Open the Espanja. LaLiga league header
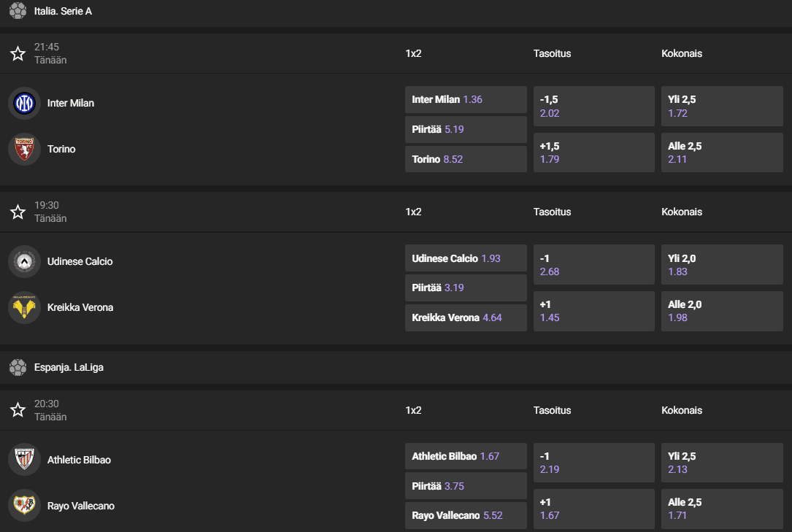This screenshot has height=532, width=792. [x=69, y=367]
